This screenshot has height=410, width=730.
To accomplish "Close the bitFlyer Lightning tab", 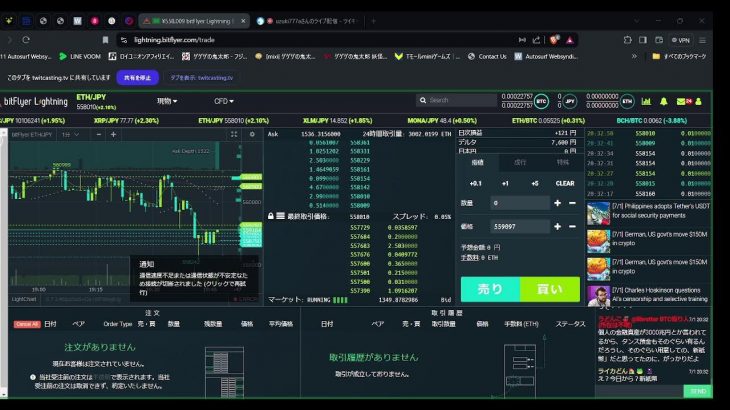I will pyautogui.click(x=243, y=21).
